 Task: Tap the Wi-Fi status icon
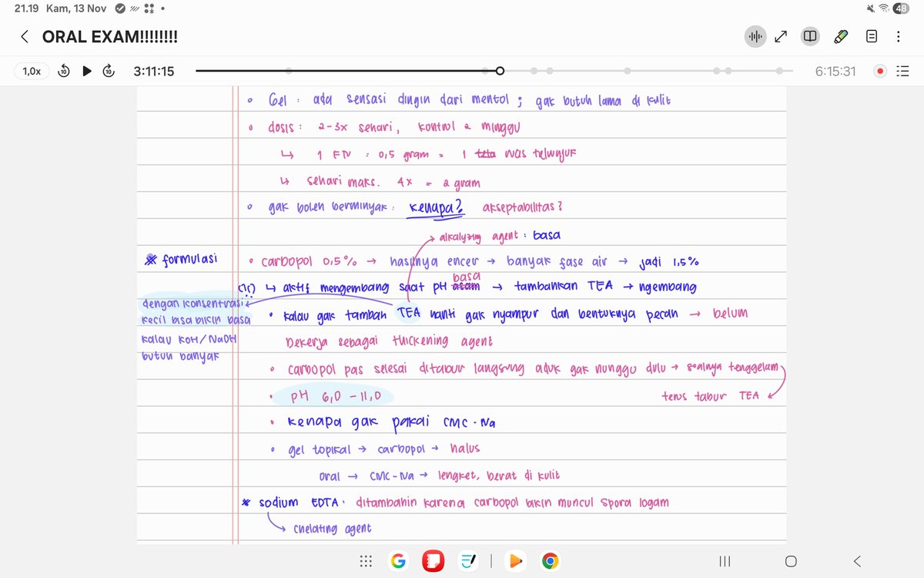883,8
